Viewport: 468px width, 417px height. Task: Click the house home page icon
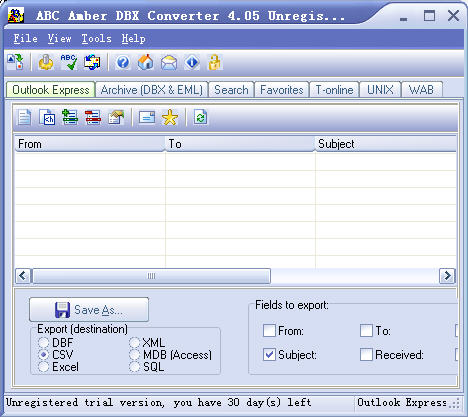146,62
